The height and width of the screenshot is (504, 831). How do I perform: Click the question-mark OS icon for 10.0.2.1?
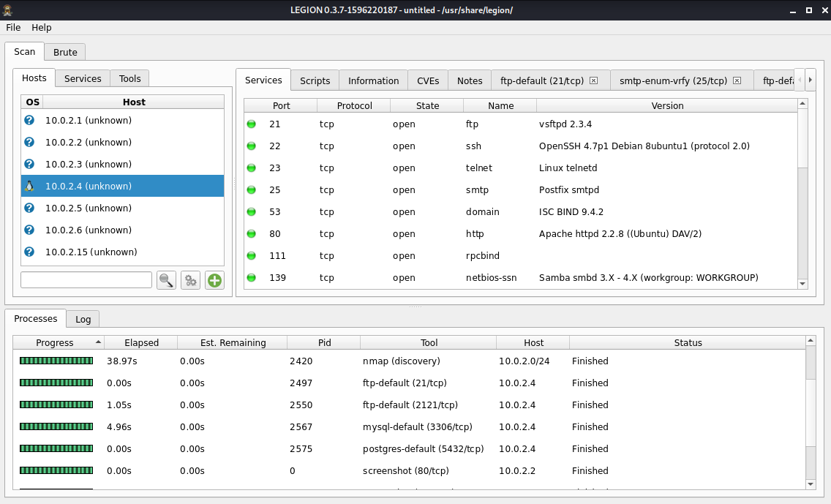point(29,120)
